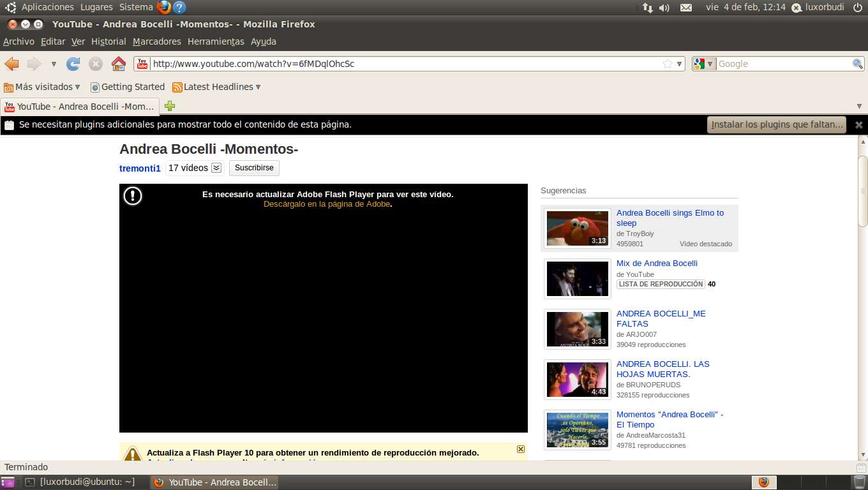Image resolution: width=868 pixels, height=490 pixels.
Task: Click the address bar URL field
Action: 405,64
